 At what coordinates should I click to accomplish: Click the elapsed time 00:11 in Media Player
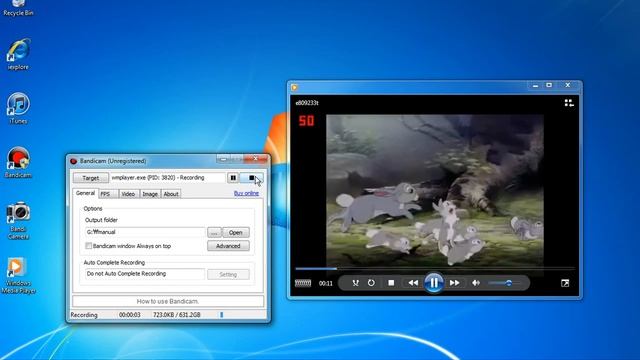[326, 283]
